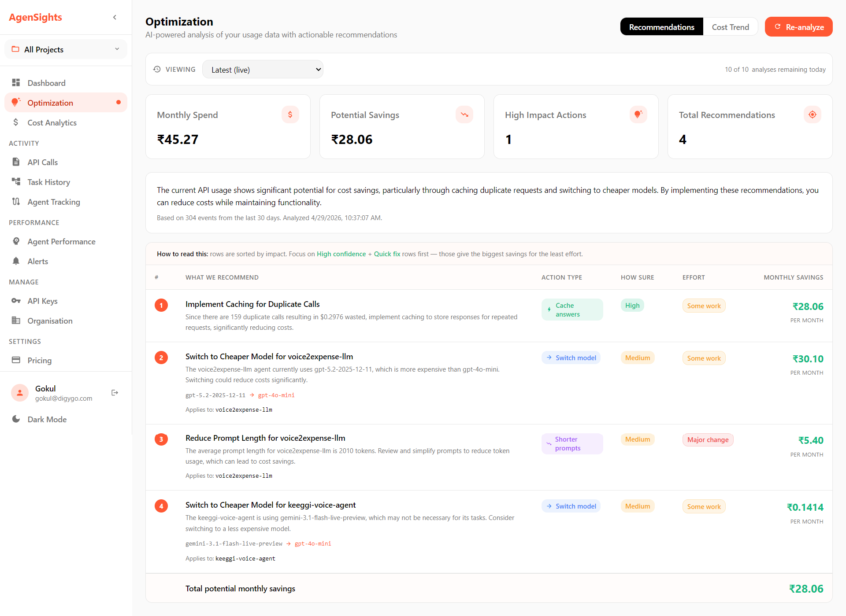Click the target icon on the Total Recommendations card

point(812,114)
